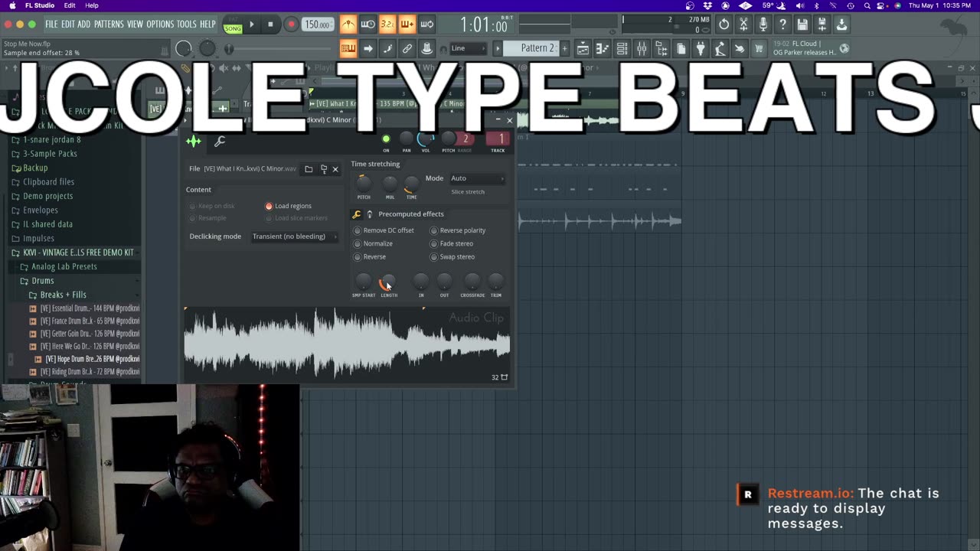Open the help question mark icon
This screenshot has width=980, height=551.
[x=782, y=24]
